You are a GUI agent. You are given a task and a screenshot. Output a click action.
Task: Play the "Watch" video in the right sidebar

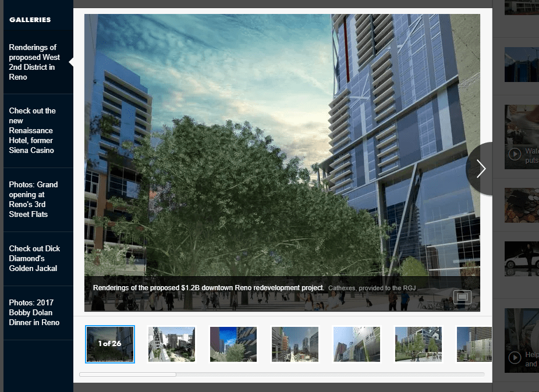tap(515, 154)
